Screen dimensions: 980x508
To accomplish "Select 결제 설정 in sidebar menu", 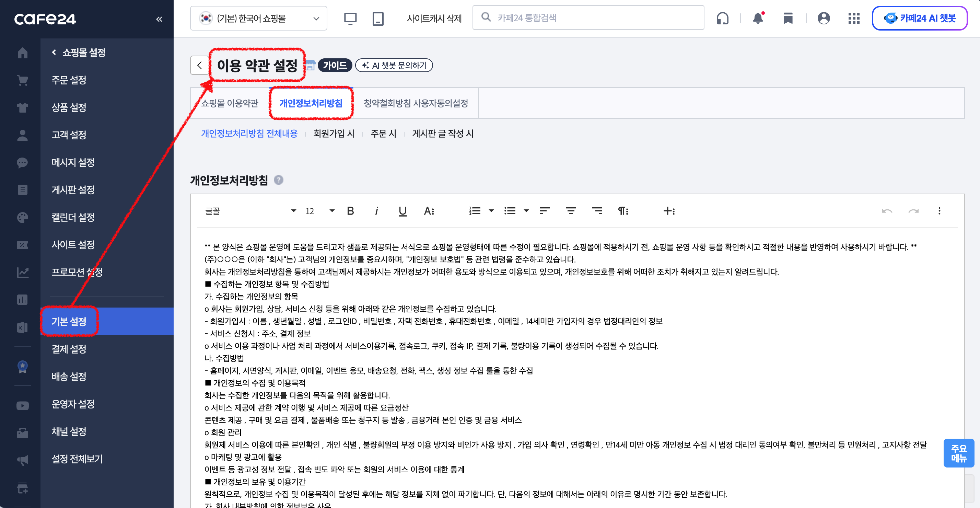I will tap(69, 349).
